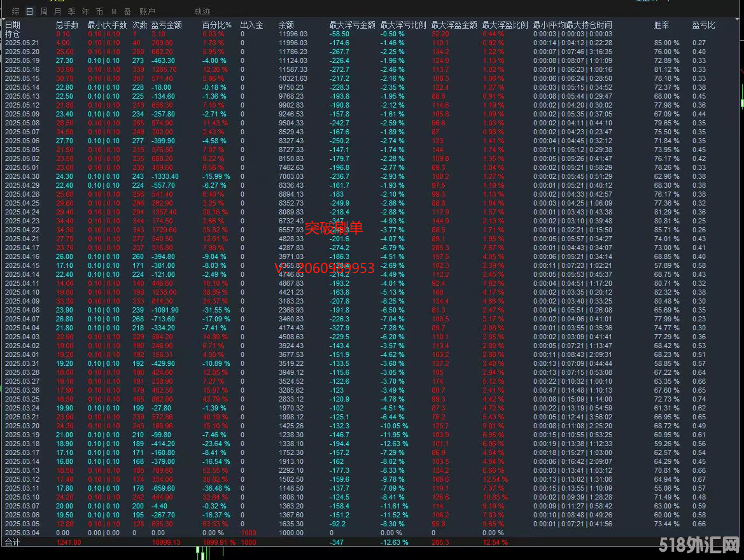The height and width of the screenshot is (560, 744).
Task: Sort by the 总手数 column header
Action: click(67, 25)
